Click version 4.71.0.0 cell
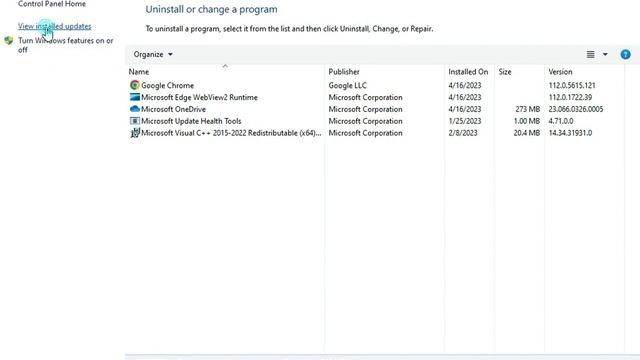Image resolution: width=640 pixels, height=360 pixels. (x=561, y=121)
